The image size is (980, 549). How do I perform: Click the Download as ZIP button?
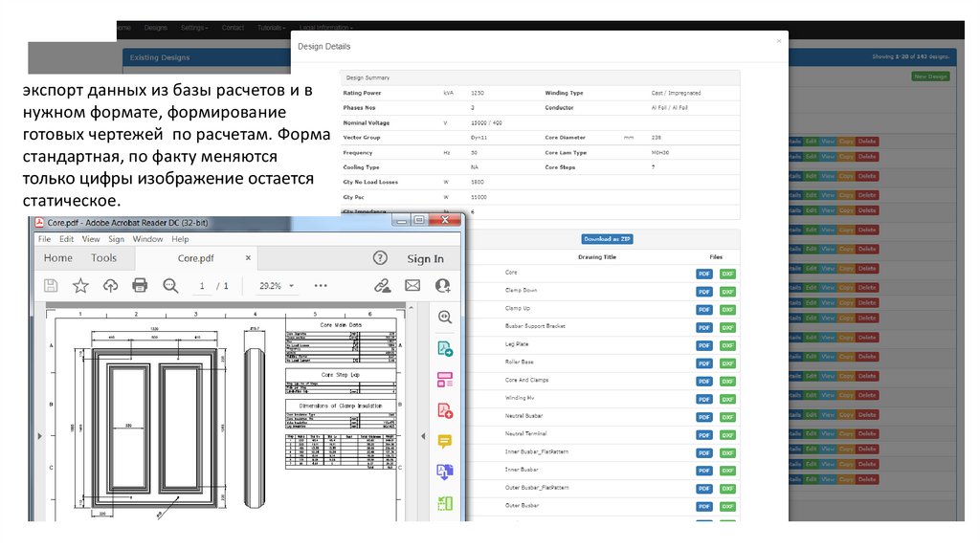pos(608,239)
